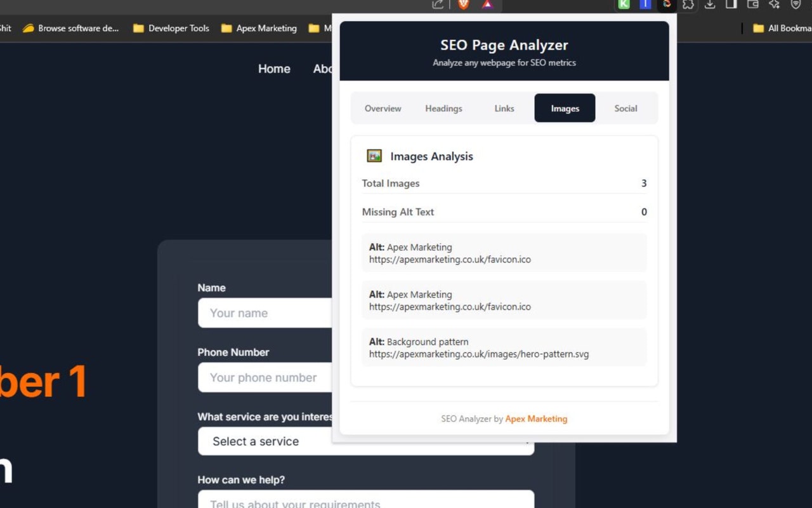The height and width of the screenshot is (508, 812).
Task: Click the second Apex Marketing favicon.ico image entry
Action: (x=504, y=300)
